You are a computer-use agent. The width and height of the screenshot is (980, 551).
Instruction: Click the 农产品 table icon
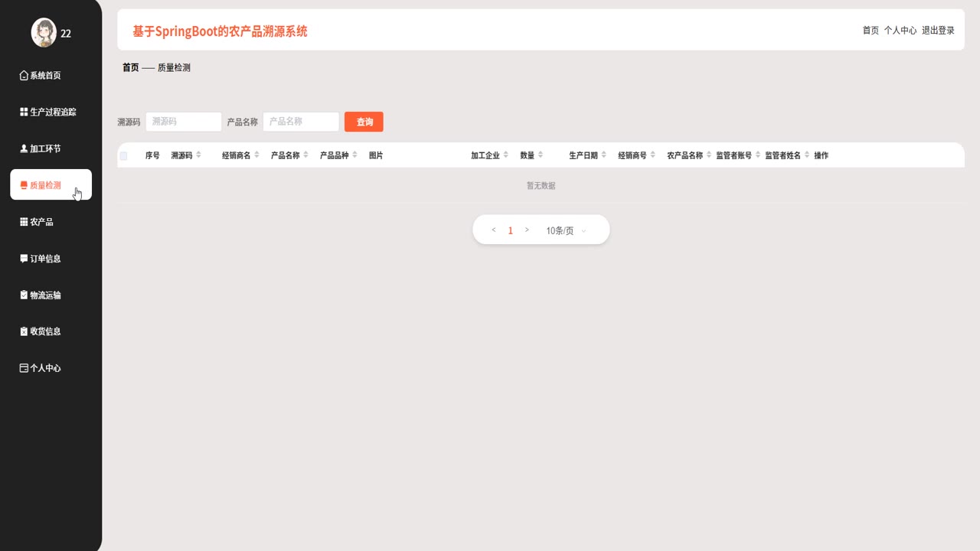24,222
